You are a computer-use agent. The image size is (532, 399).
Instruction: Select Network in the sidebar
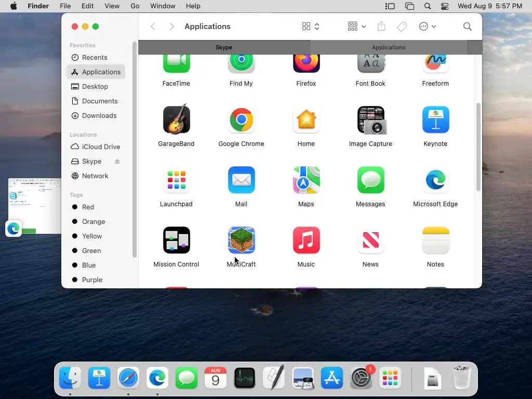pos(96,176)
